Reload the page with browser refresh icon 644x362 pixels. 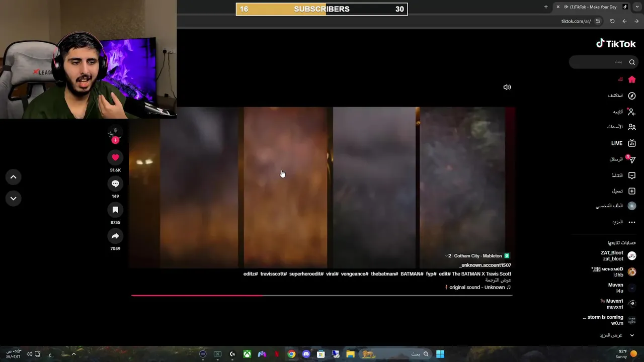pos(612,21)
